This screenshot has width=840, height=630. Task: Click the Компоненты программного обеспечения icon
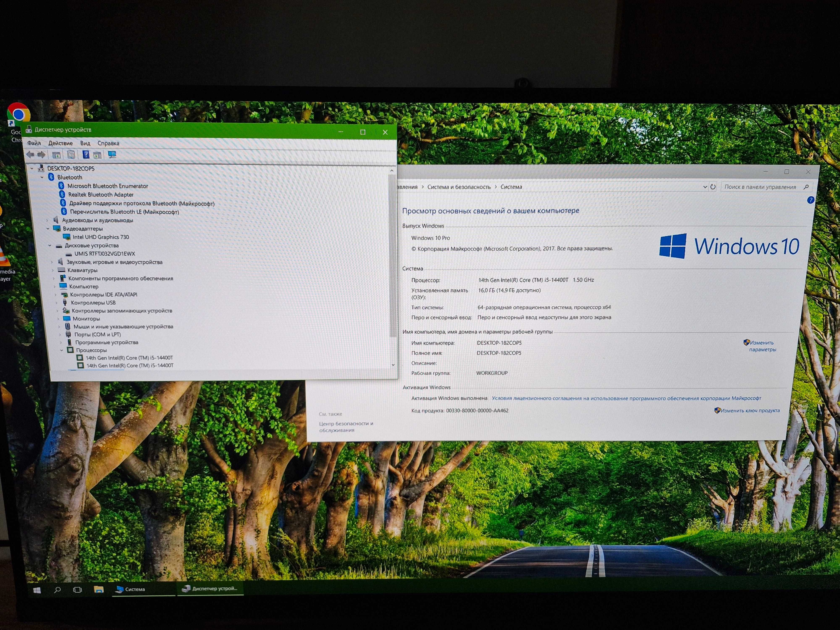[63, 278]
